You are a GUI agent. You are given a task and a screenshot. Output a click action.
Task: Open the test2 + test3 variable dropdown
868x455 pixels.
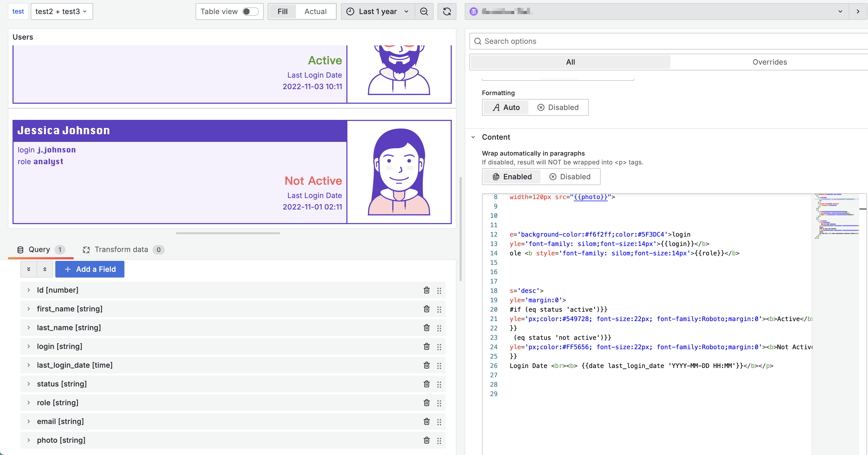click(x=62, y=11)
